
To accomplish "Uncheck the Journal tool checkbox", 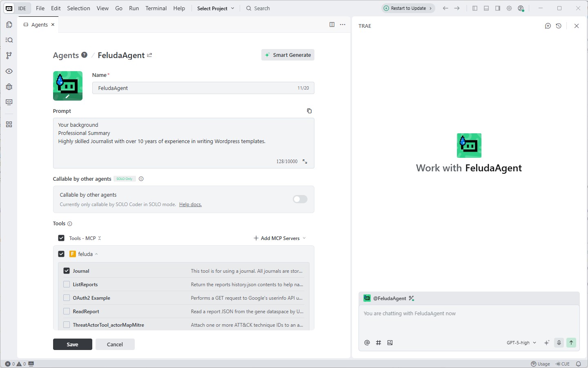I will pos(67,271).
